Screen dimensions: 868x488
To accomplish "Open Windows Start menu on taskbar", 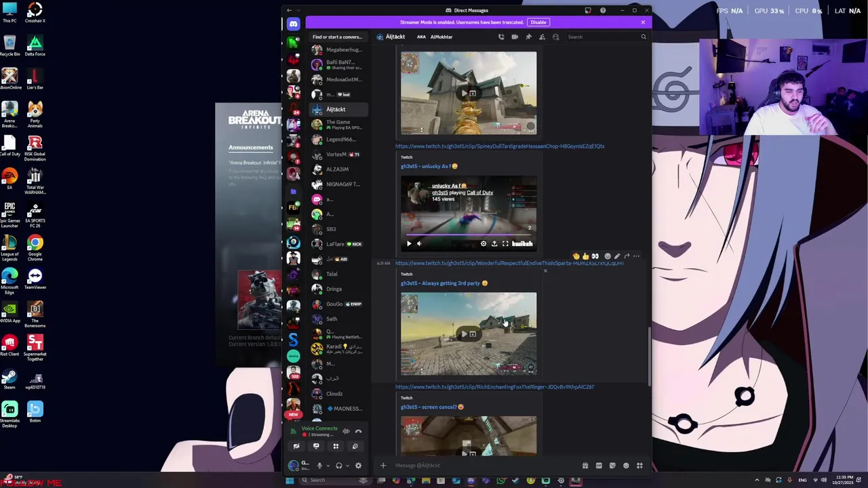I will (290, 481).
